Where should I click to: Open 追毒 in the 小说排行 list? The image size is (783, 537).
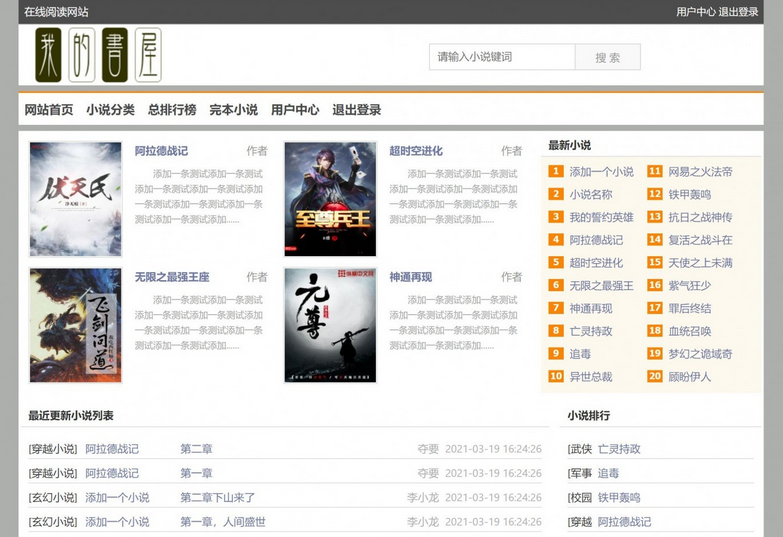[x=608, y=473]
